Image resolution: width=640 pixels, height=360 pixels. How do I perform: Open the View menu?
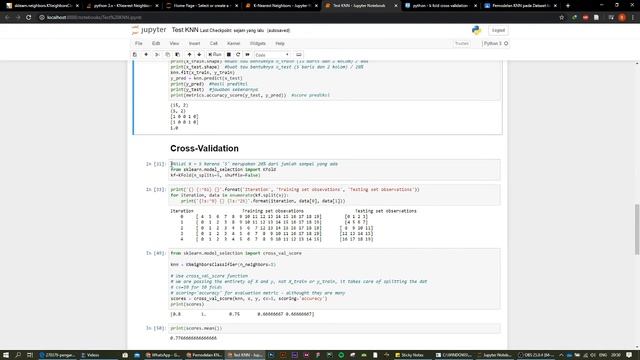(x=174, y=43)
